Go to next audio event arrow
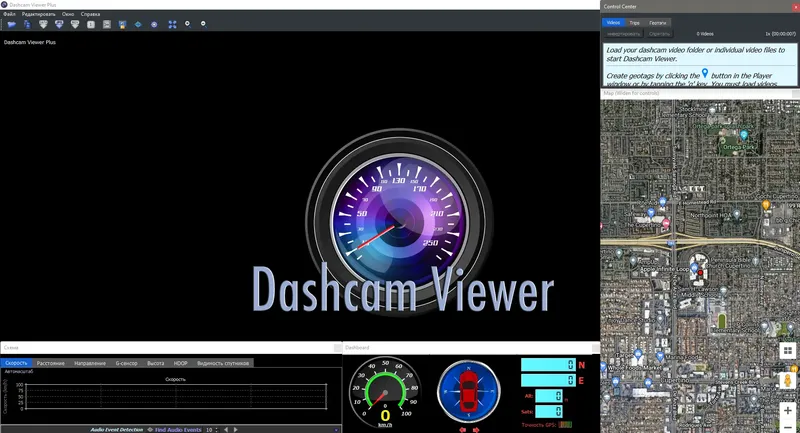The image size is (800, 433). pyautogui.click(x=235, y=430)
